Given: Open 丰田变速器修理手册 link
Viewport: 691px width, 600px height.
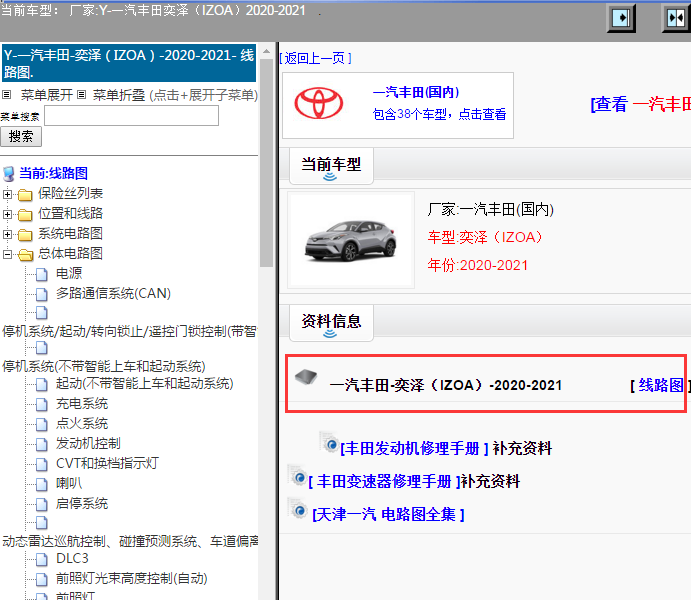Looking at the screenshot, I should coord(384,481).
